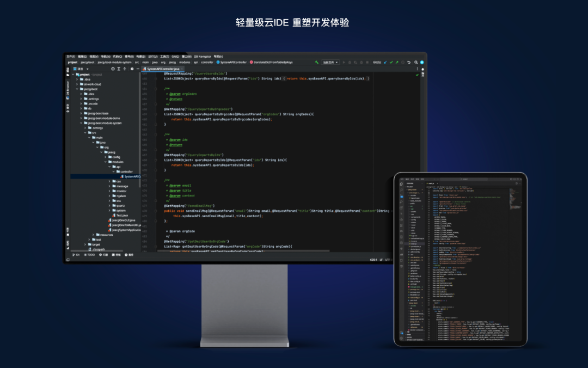The height and width of the screenshot is (368, 588).
Task: Click the Run play icon
Action: click(x=344, y=62)
